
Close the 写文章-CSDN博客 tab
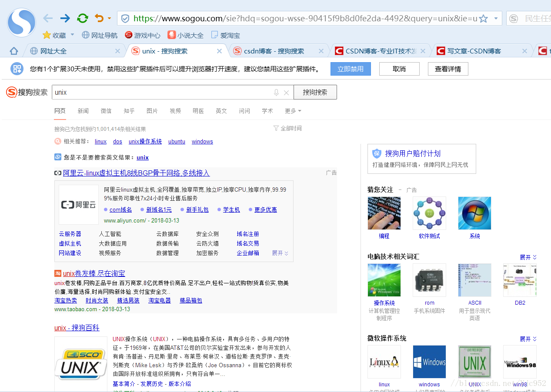tap(525, 51)
